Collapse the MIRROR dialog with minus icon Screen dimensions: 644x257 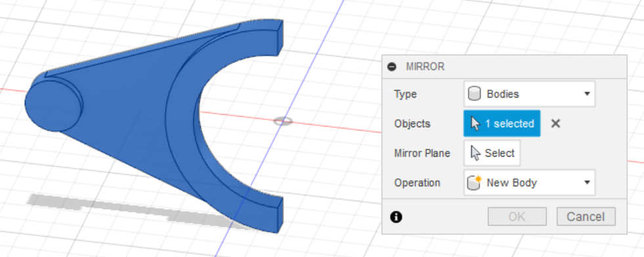tap(392, 66)
